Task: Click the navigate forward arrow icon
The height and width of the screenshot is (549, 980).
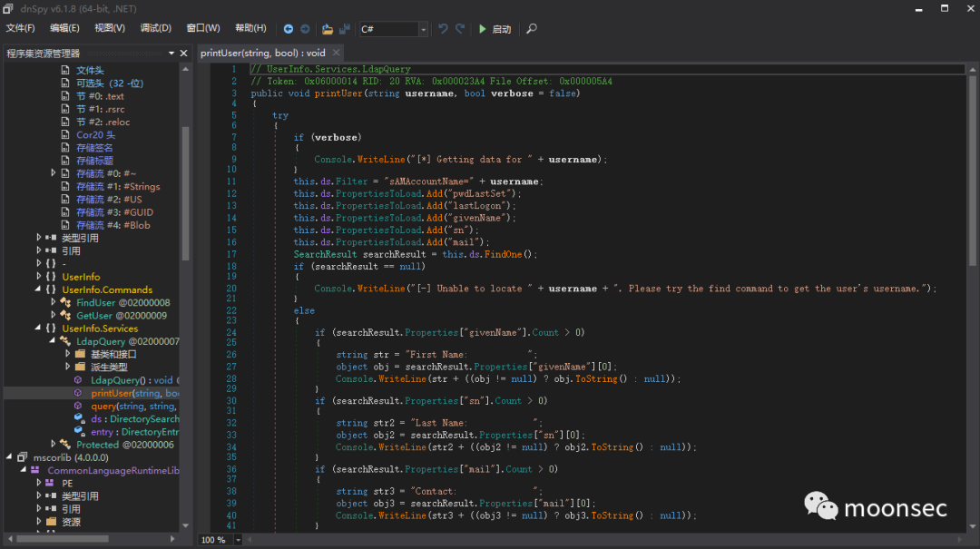Action: pos(305,29)
